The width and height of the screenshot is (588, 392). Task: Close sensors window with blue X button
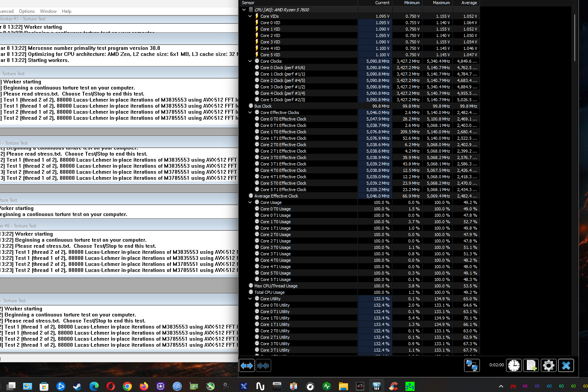566,365
